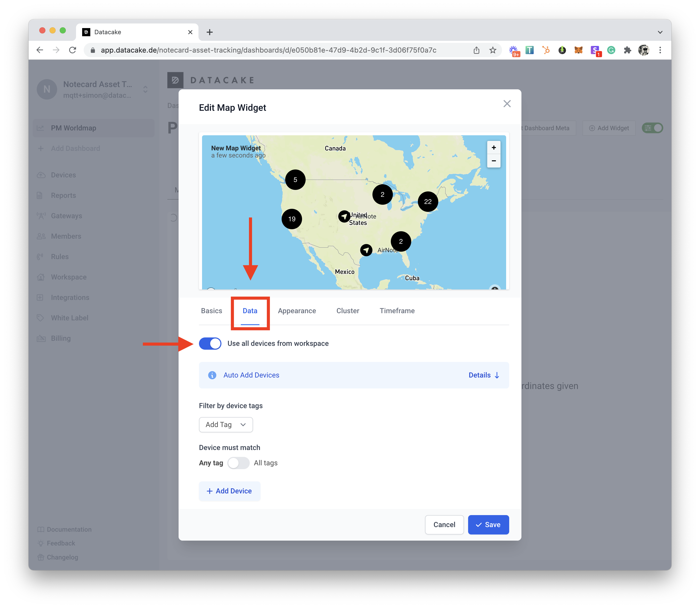Viewport: 700px width, 608px height.
Task: Open Workspace settings in sidebar
Action: pyautogui.click(x=69, y=277)
